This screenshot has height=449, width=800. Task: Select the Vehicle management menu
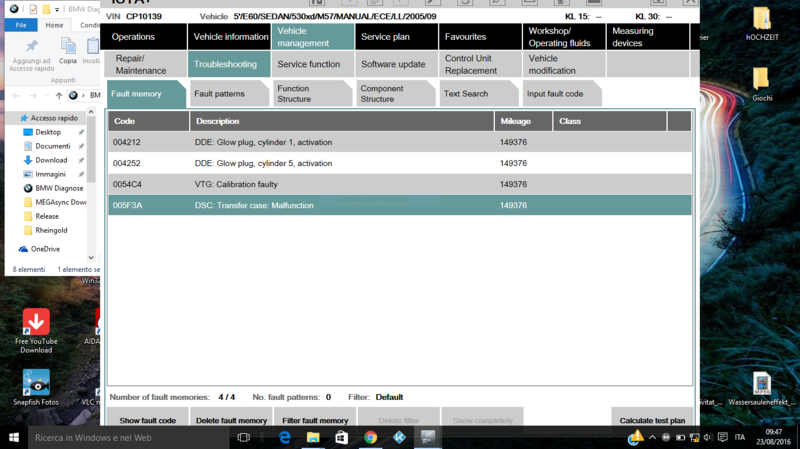point(312,37)
